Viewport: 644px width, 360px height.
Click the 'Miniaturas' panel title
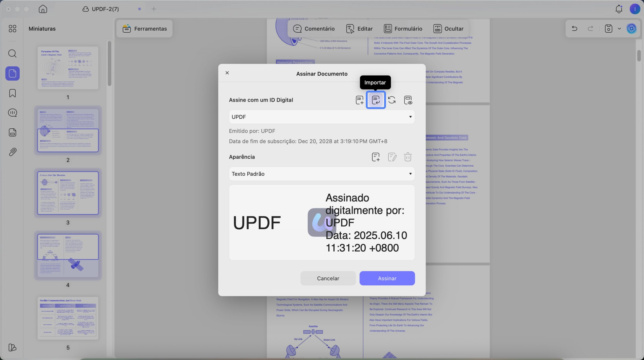tap(42, 29)
